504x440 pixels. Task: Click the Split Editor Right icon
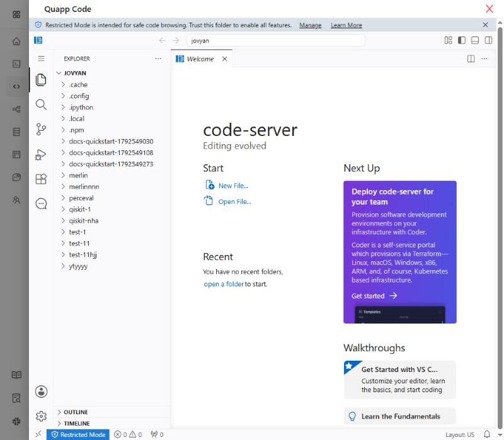[471, 59]
